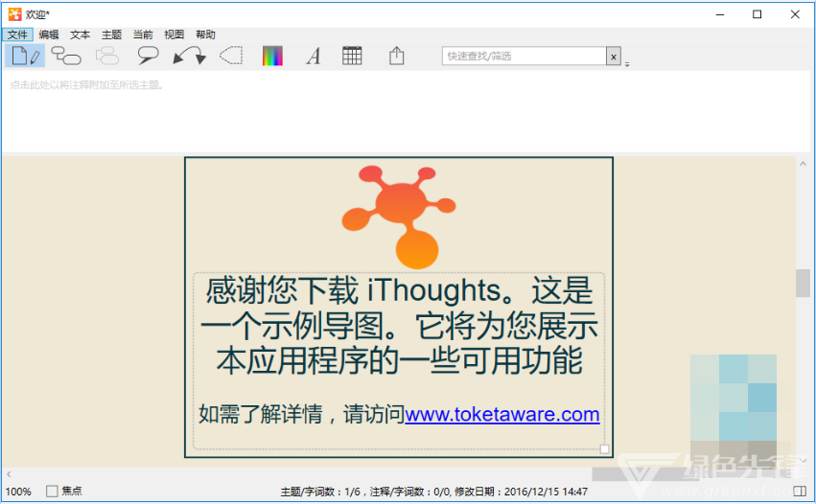Click the new map edit icon
816x504 pixels.
click(25, 56)
